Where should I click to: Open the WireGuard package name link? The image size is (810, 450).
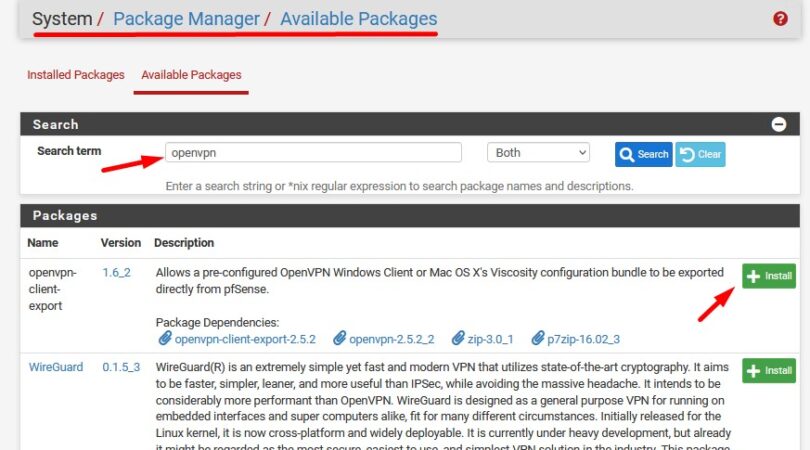tap(55, 367)
